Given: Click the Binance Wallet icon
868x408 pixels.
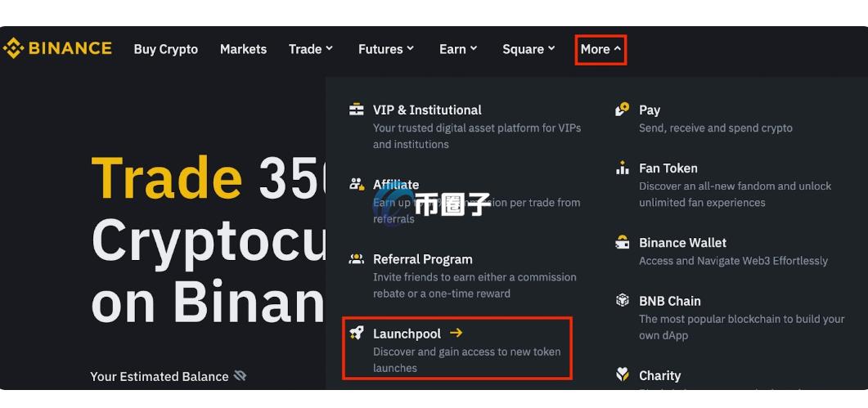Looking at the screenshot, I should point(623,243).
